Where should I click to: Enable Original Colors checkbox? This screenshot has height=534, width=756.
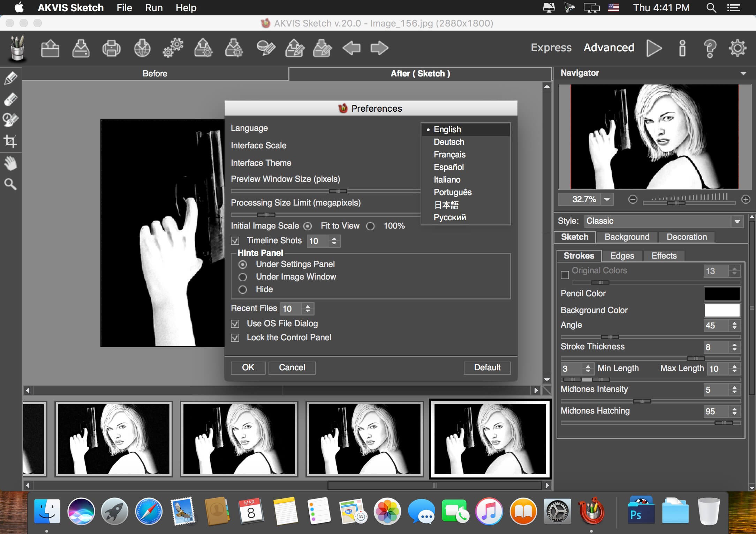click(565, 275)
